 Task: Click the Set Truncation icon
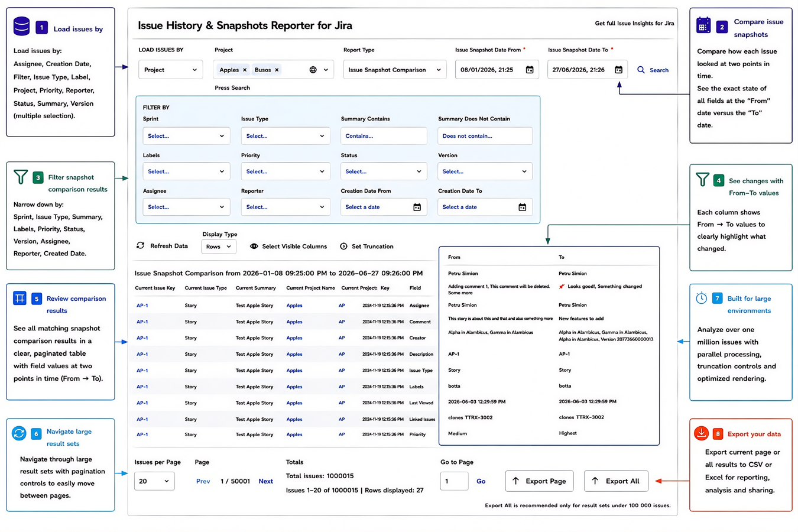(343, 246)
